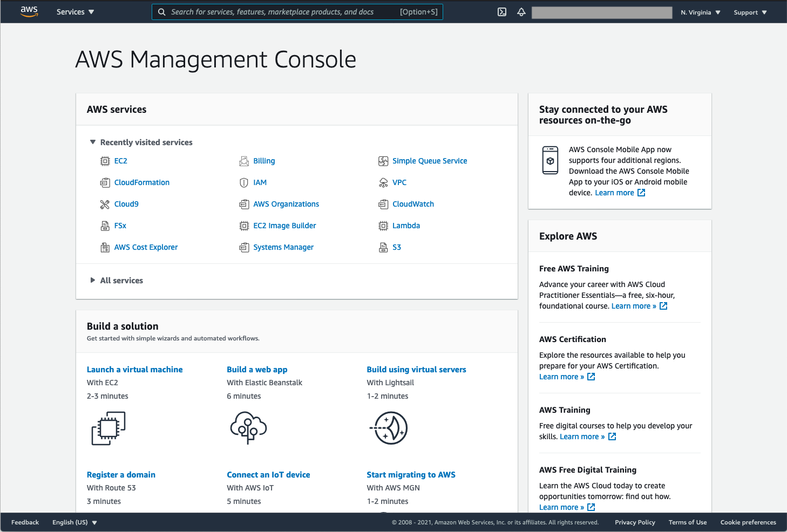787x532 pixels.
Task: Open the Lambda link
Action: [x=406, y=226]
